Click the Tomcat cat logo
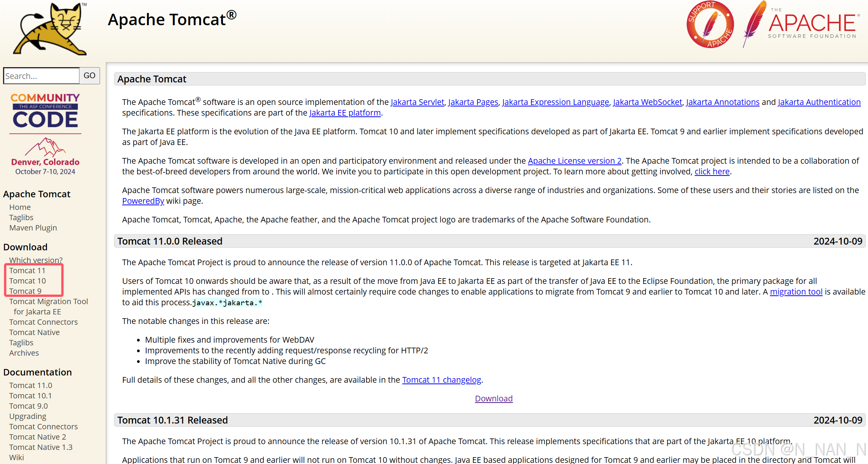 coord(50,29)
